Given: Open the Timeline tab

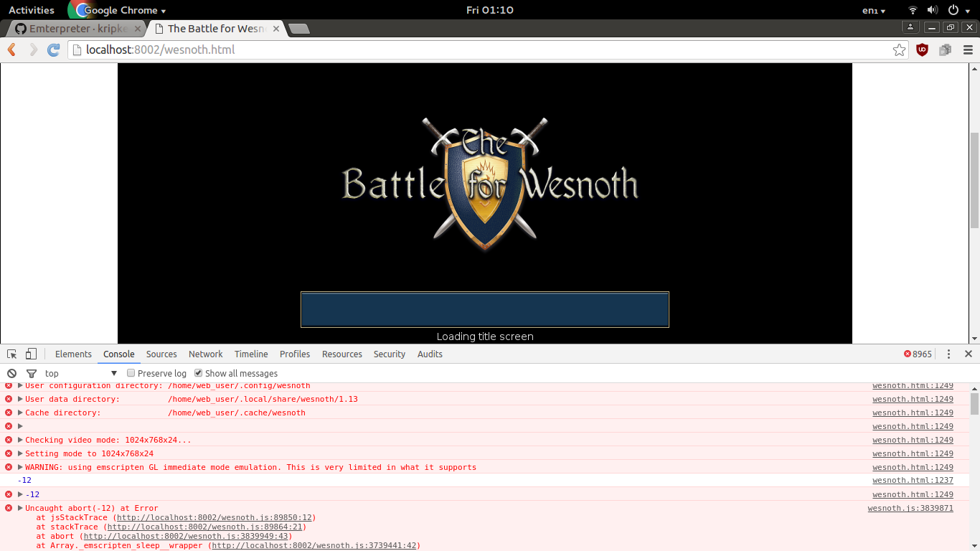Looking at the screenshot, I should tap(251, 354).
